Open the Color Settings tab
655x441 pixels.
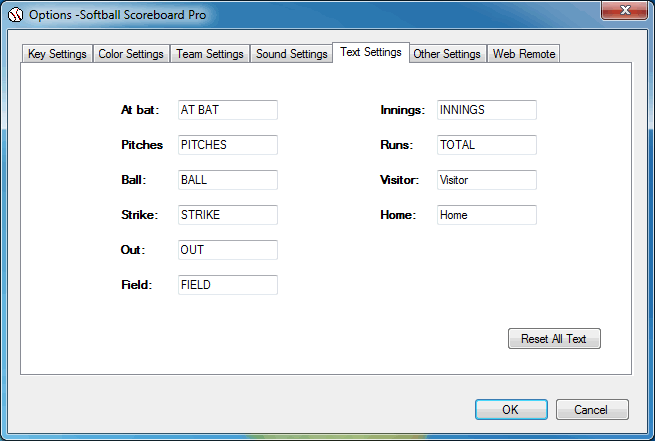131,54
